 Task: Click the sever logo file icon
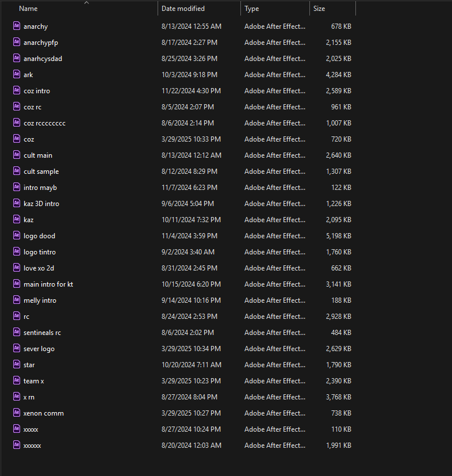pos(17,348)
